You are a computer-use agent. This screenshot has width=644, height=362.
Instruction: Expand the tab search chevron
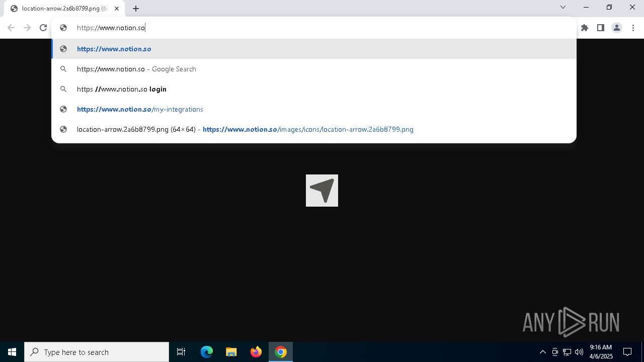(x=563, y=7)
